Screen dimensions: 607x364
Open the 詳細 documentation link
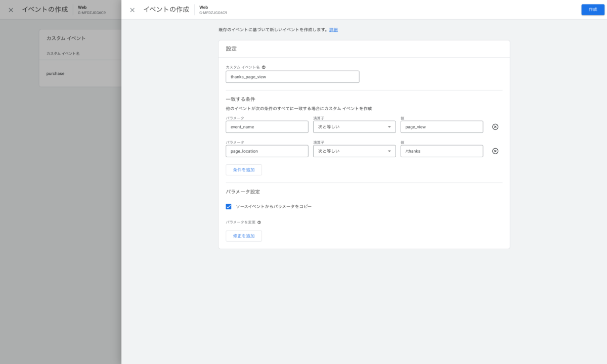[334, 29]
